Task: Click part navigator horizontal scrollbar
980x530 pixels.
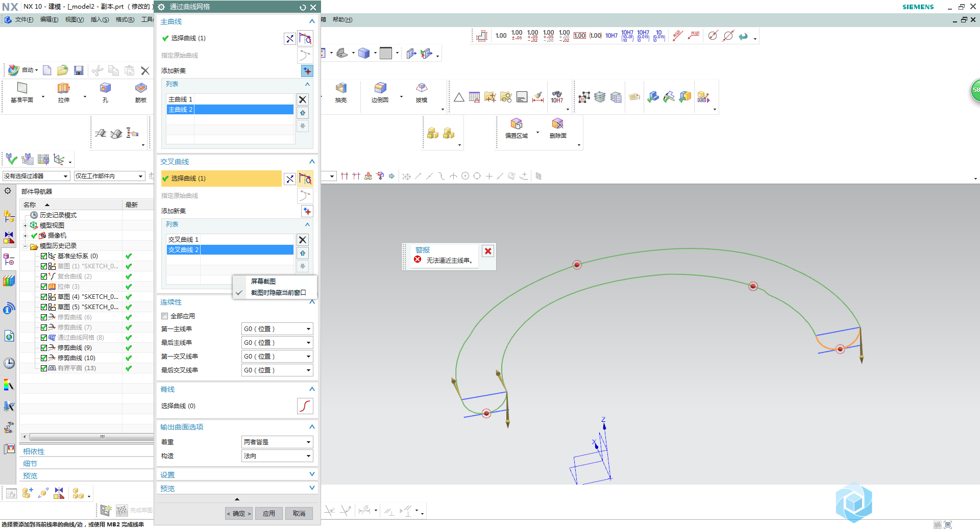Action: (91, 437)
